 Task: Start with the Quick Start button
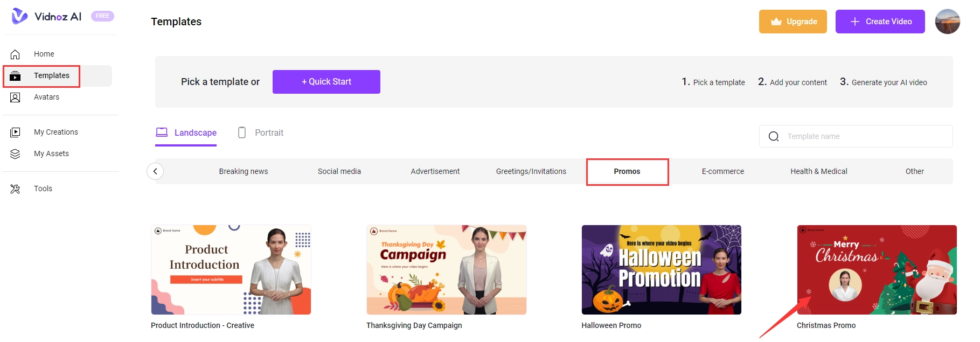(x=326, y=82)
